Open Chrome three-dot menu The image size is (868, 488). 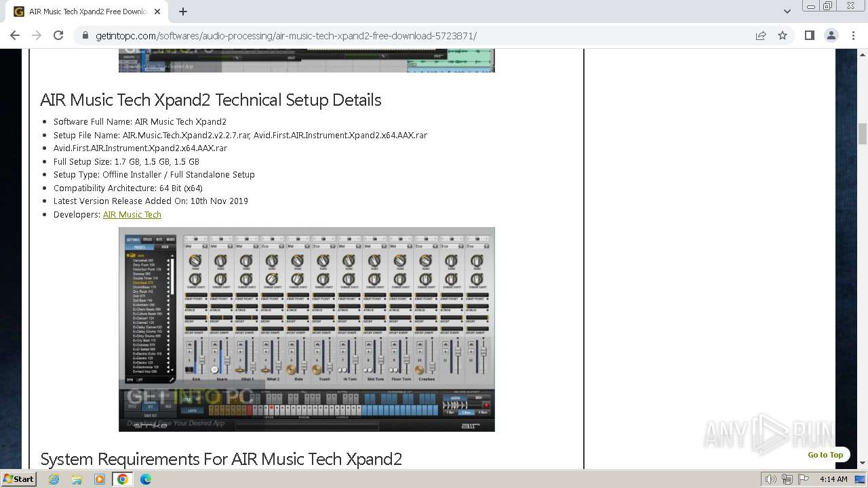(853, 35)
